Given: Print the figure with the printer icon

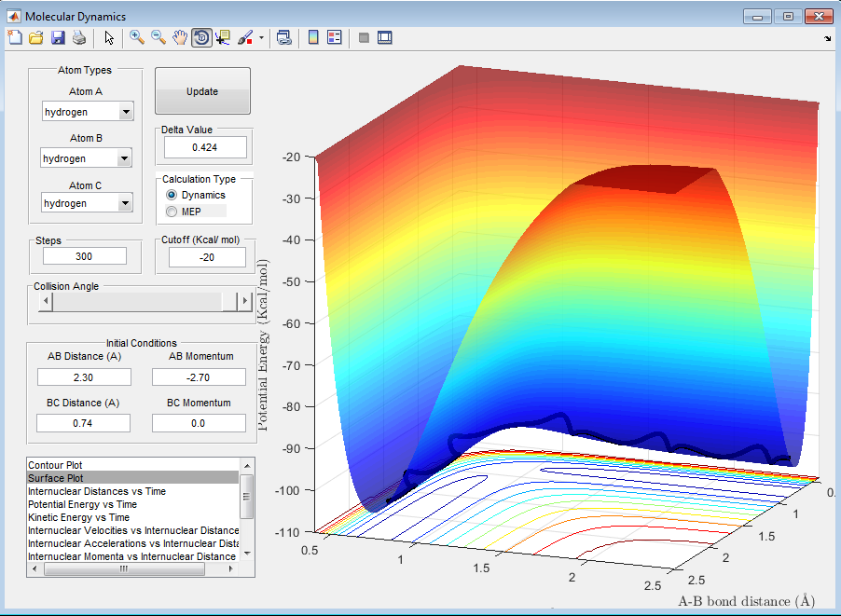Looking at the screenshot, I should tap(78, 37).
